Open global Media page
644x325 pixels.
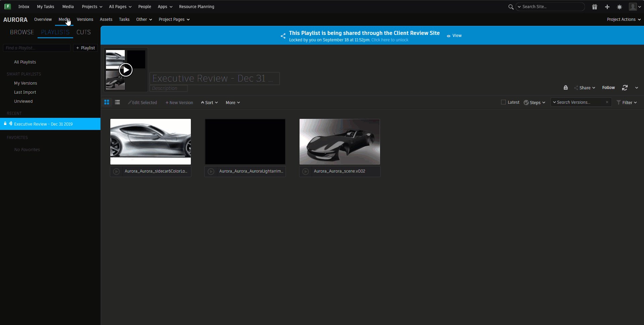click(68, 7)
